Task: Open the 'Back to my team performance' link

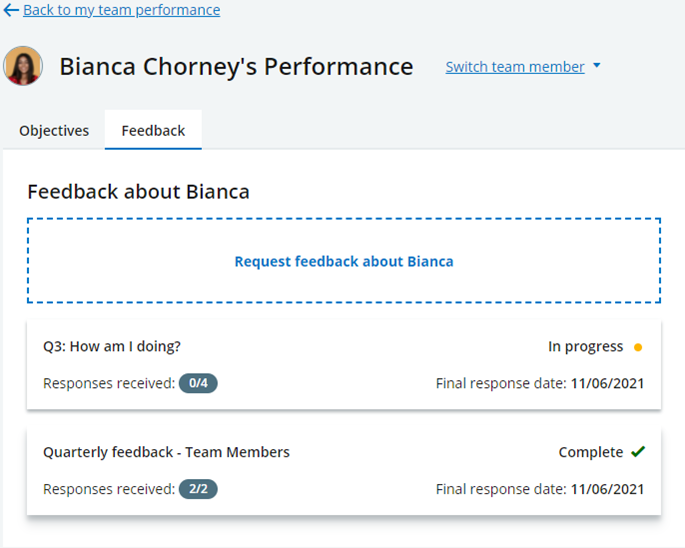Action: coord(121,10)
